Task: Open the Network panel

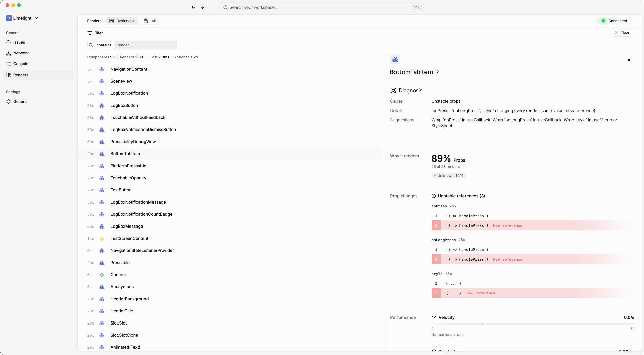Action: 21,53
